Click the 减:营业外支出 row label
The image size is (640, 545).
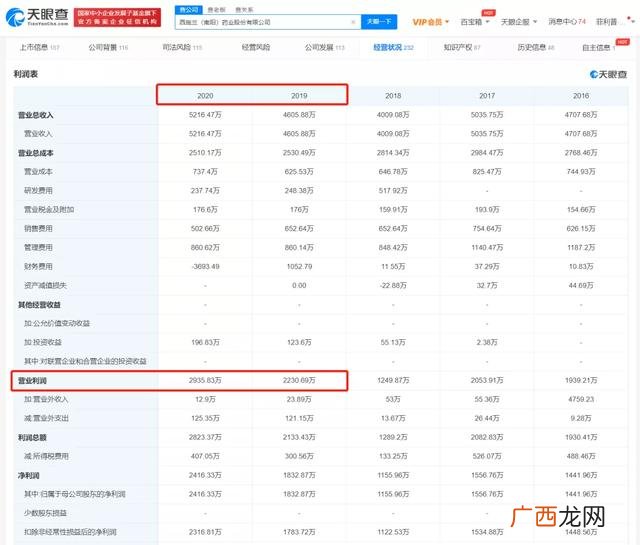[x=46, y=418]
